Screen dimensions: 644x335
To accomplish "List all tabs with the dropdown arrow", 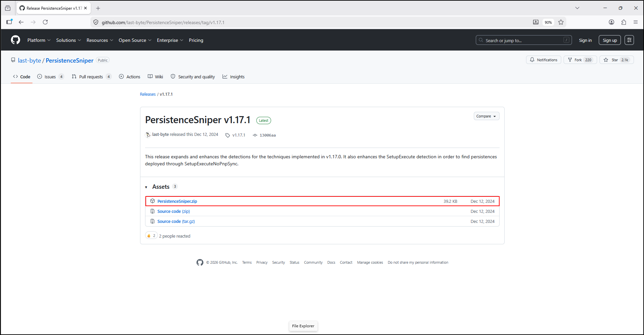I will (577, 8).
